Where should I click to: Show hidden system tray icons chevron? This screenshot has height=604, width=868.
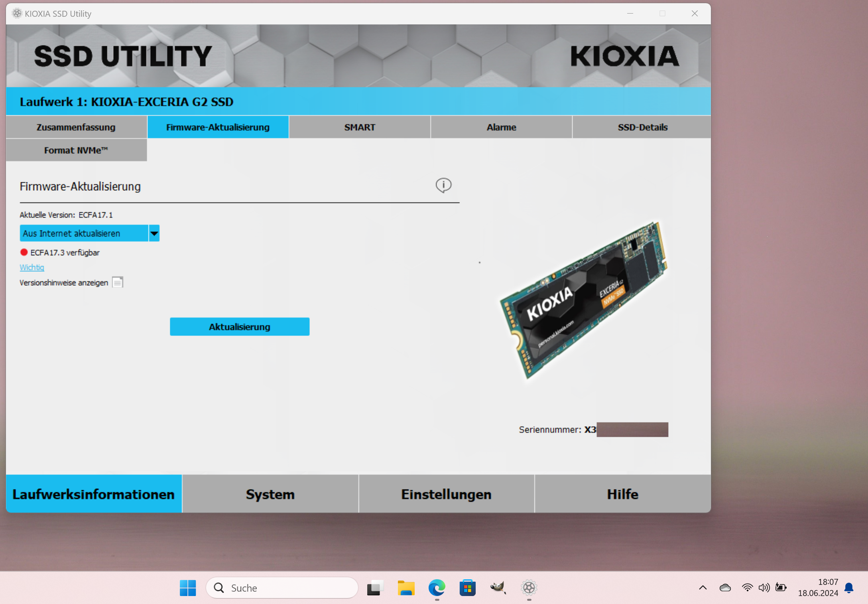703,588
